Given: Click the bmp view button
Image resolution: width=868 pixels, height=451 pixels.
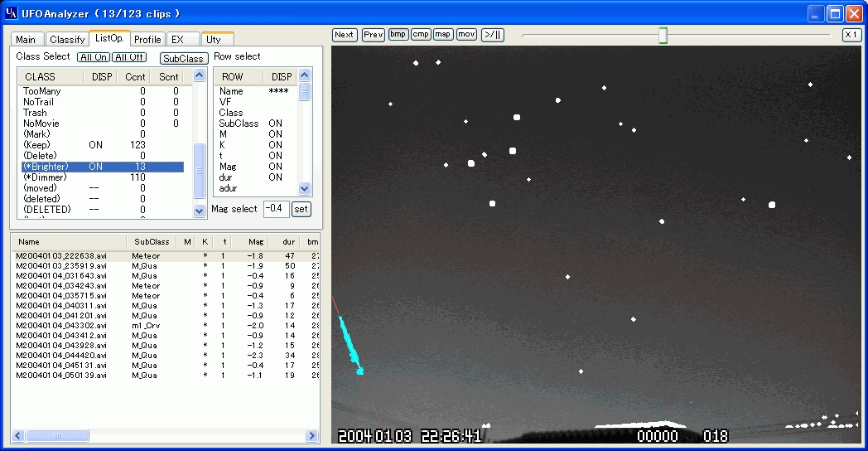Looking at the screenshot, I should (x=398, y=35).
